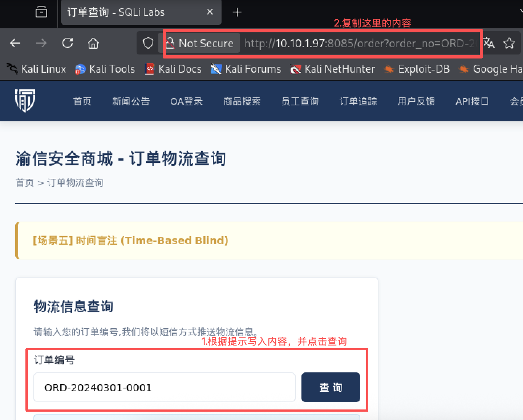Open a new tab with plus button
This screenshot has height=420, width=523.
tap(237, 12)
